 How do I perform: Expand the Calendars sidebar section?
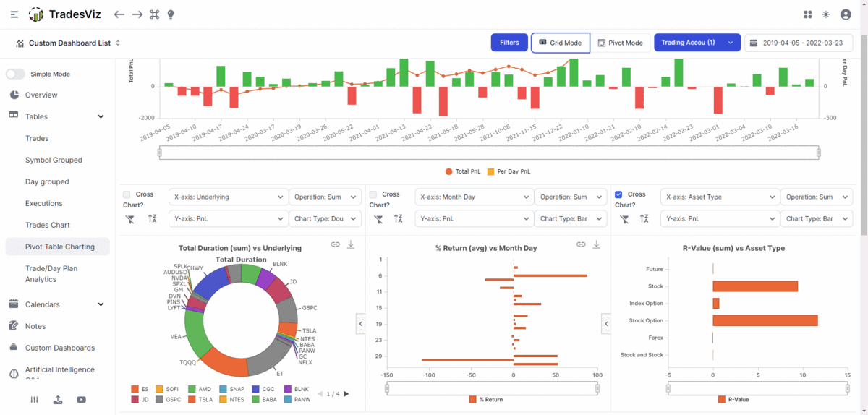click(56, 304)
